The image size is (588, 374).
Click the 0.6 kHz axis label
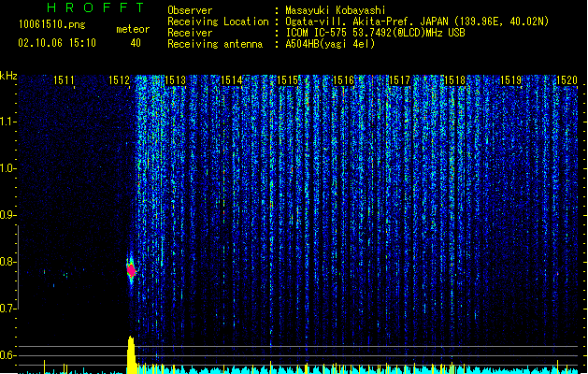click(x=7, y=355)
